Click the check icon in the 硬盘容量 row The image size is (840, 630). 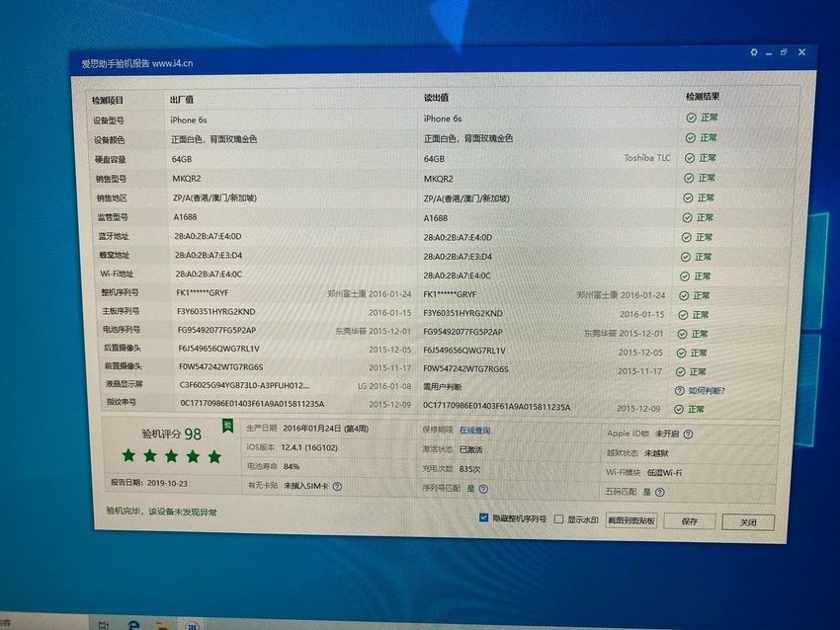pos(690,158)
